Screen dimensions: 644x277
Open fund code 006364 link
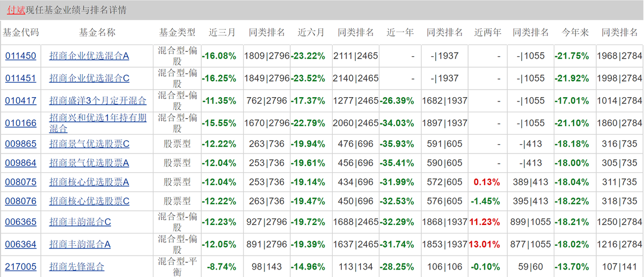(20, 244)
